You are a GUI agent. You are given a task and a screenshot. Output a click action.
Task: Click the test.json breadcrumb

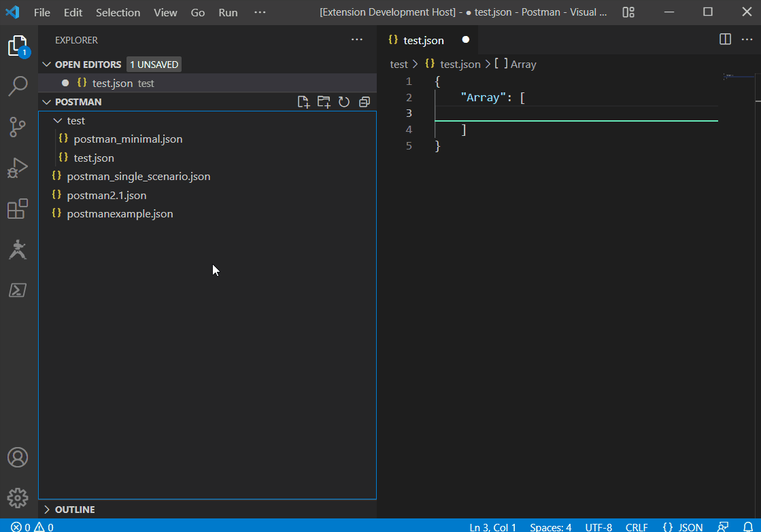pyautogui.click(x=460, y=64)
